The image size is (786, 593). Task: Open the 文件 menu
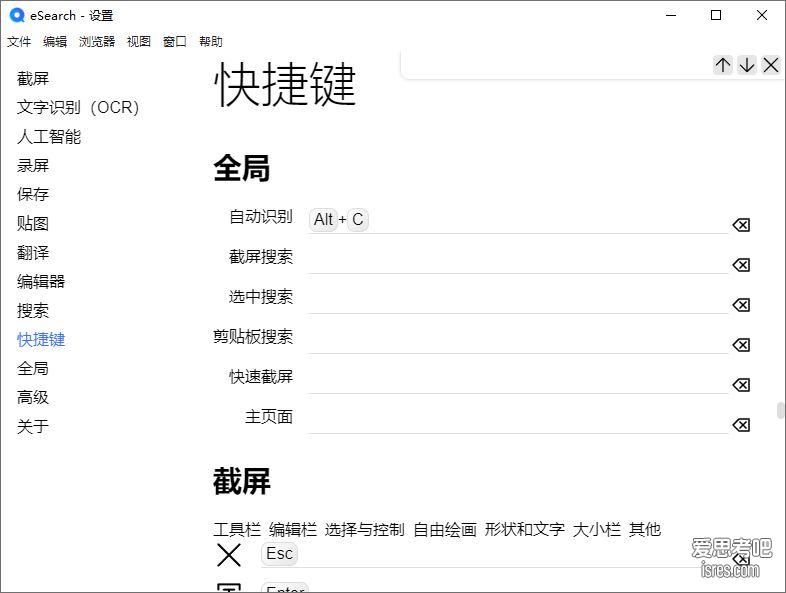pos(19,42)
